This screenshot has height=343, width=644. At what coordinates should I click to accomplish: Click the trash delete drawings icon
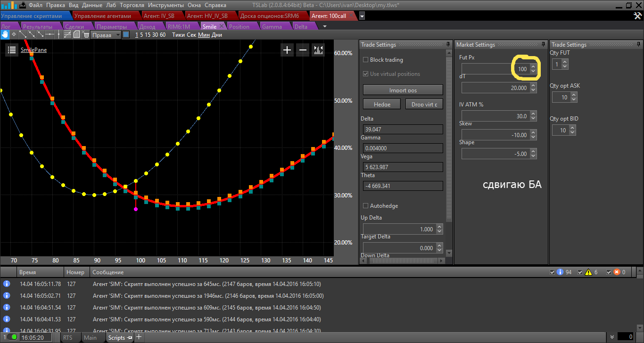click(x=86, y=34)
